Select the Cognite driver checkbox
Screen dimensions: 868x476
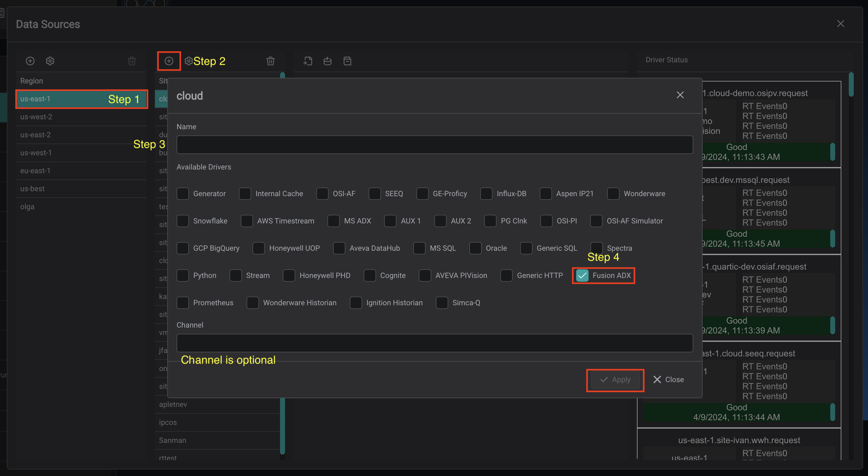tap(370, 276)
